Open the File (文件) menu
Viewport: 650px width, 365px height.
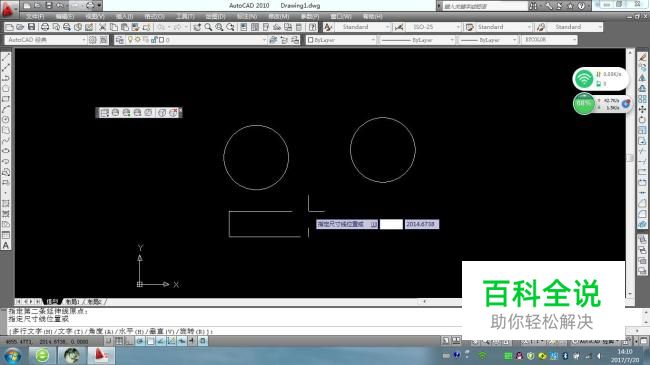(35, 17)
